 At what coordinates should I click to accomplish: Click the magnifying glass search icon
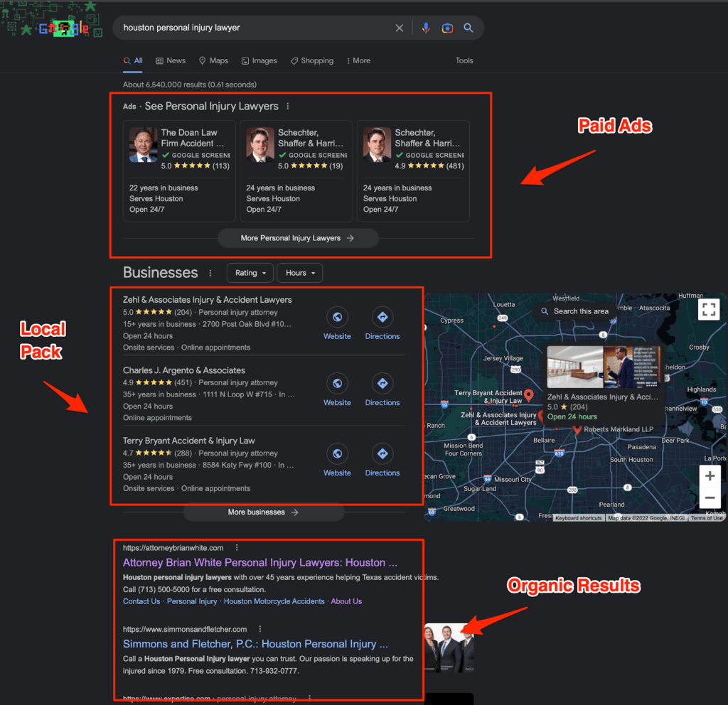click(469, 28)
